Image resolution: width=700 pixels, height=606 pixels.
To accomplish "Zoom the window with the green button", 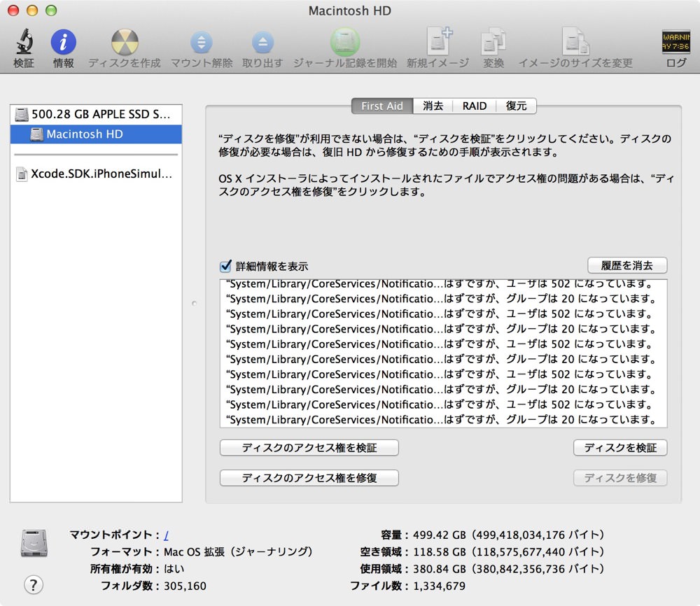I will [x=51, y=10].
